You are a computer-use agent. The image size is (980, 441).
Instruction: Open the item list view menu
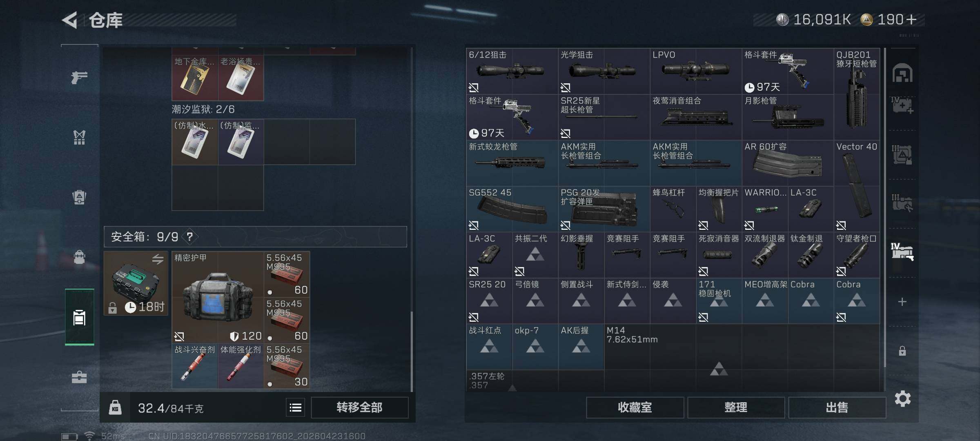pyautogui.click(x=296, y=408)
